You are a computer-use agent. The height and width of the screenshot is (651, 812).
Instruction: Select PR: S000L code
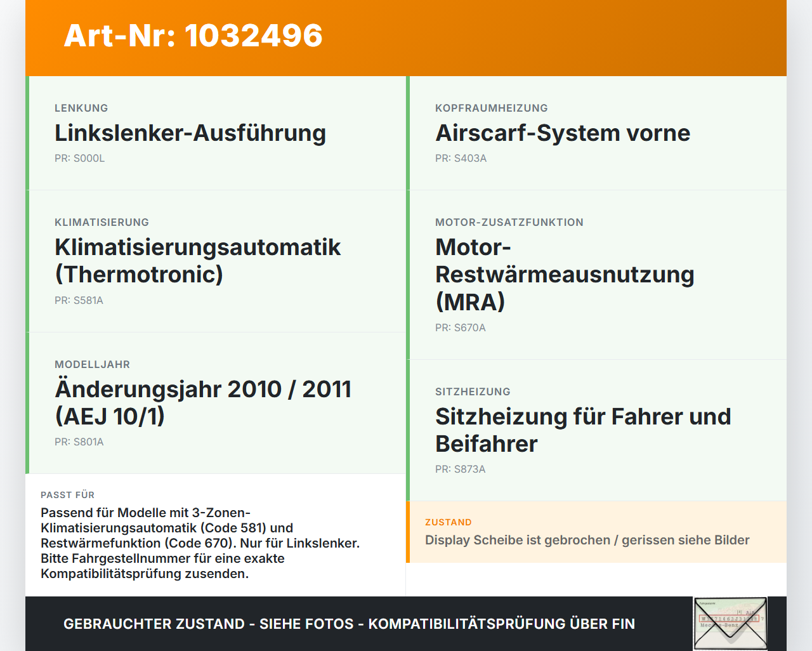pyautogui.click(x=80, y=159)
